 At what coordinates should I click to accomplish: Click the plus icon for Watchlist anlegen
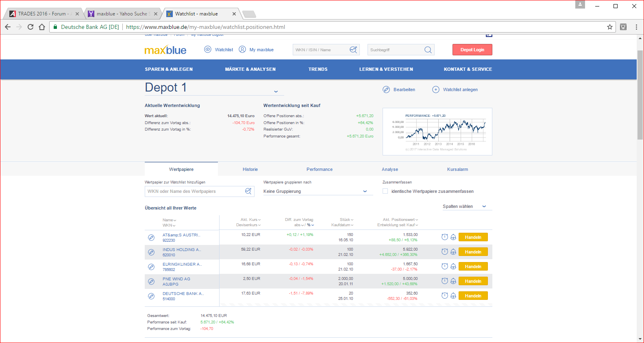pos(435,90)
